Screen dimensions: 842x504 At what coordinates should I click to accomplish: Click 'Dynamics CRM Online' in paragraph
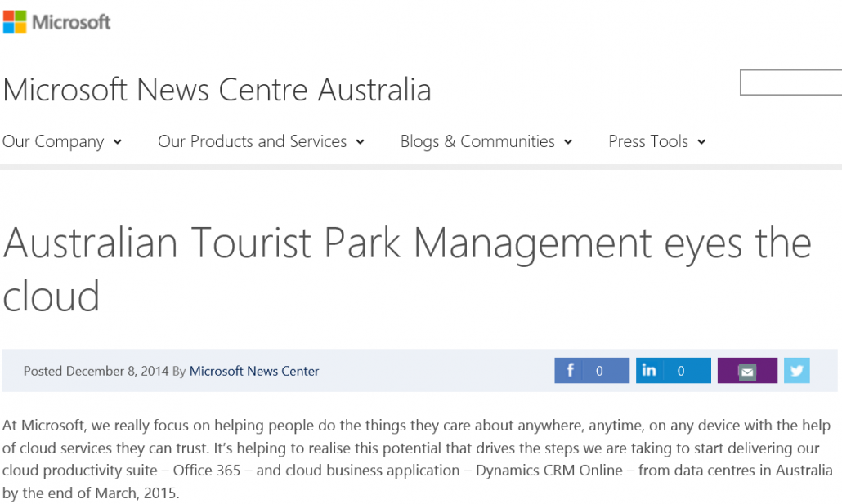[549, 471]
